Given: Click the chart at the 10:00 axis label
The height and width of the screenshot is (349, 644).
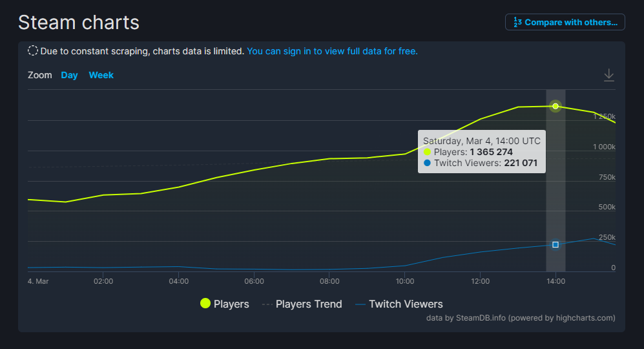Looking at the screenshot, I should tap(405, 281).
